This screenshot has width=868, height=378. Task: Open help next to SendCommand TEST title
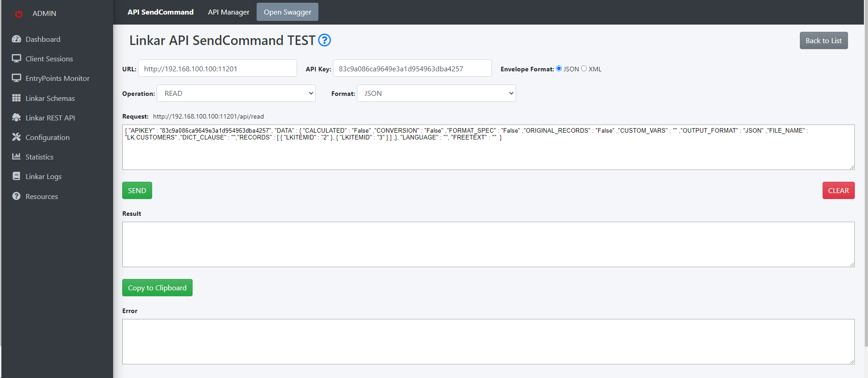(x=324, y=40)
